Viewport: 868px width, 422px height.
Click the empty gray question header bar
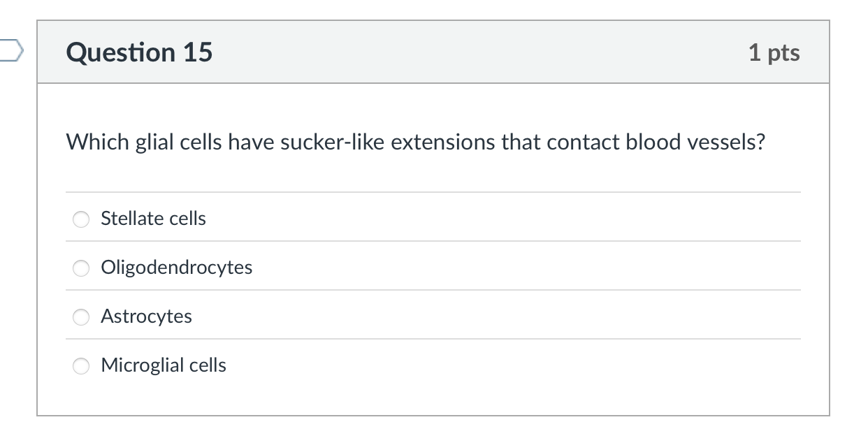[x=475, y=52]
